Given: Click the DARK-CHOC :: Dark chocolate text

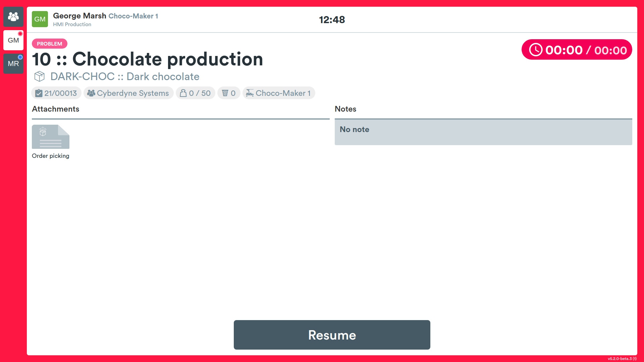Looking at the screenshot, I should click(125, 76).
